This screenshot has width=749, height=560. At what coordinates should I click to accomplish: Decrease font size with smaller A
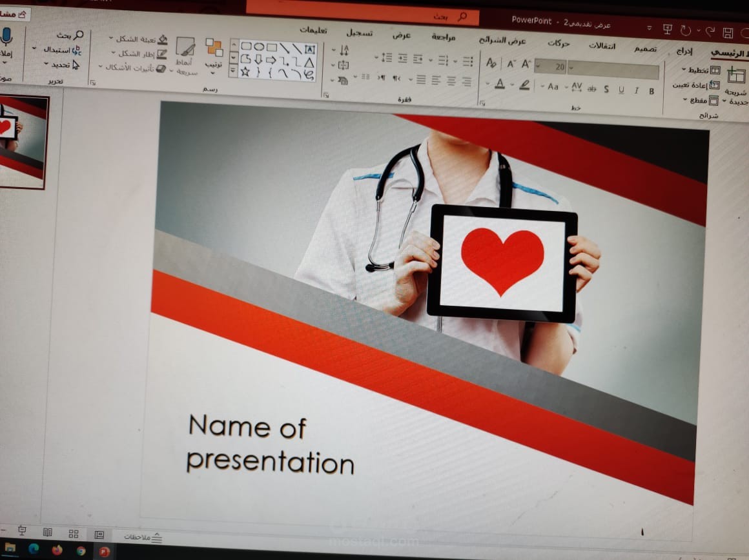pyautogui.click(x=511, y=63)
